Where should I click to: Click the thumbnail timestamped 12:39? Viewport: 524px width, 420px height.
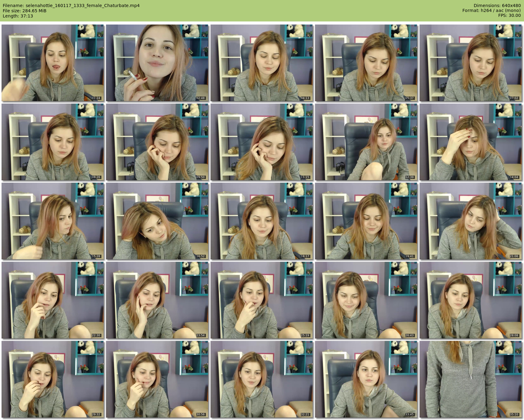pos(366,142)
